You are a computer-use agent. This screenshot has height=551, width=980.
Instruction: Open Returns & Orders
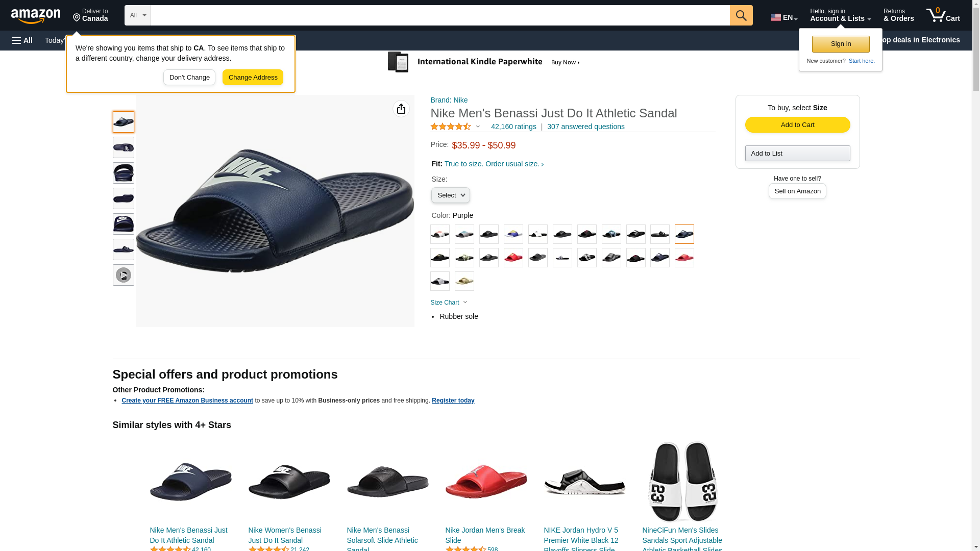(898, 15)
